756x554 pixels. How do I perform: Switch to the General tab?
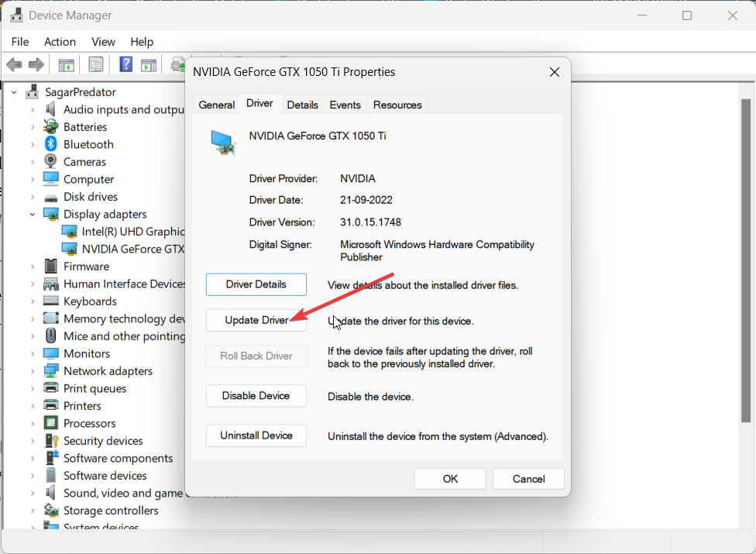tap(216, 105)
